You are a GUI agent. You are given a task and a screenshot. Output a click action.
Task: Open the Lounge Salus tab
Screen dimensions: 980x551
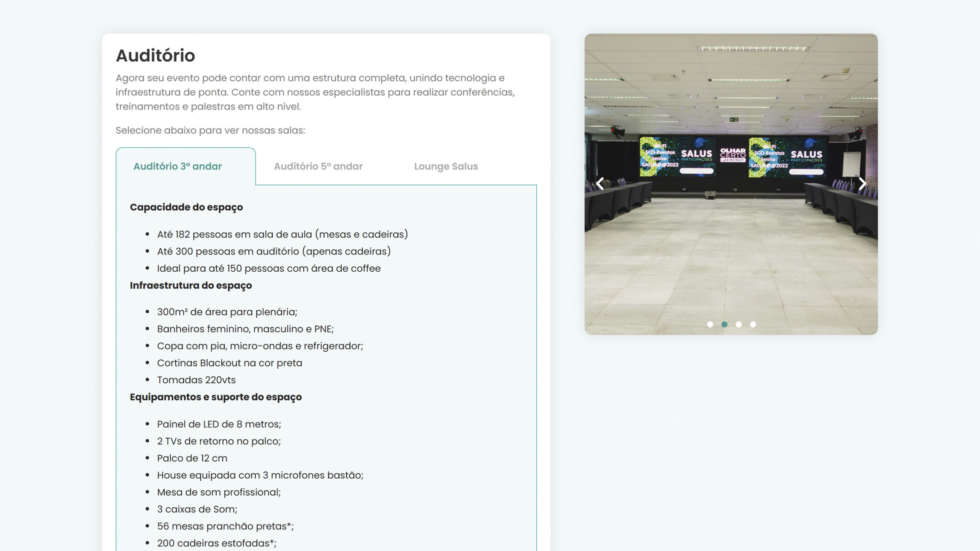pyautogui.click(x=446, y=166)
